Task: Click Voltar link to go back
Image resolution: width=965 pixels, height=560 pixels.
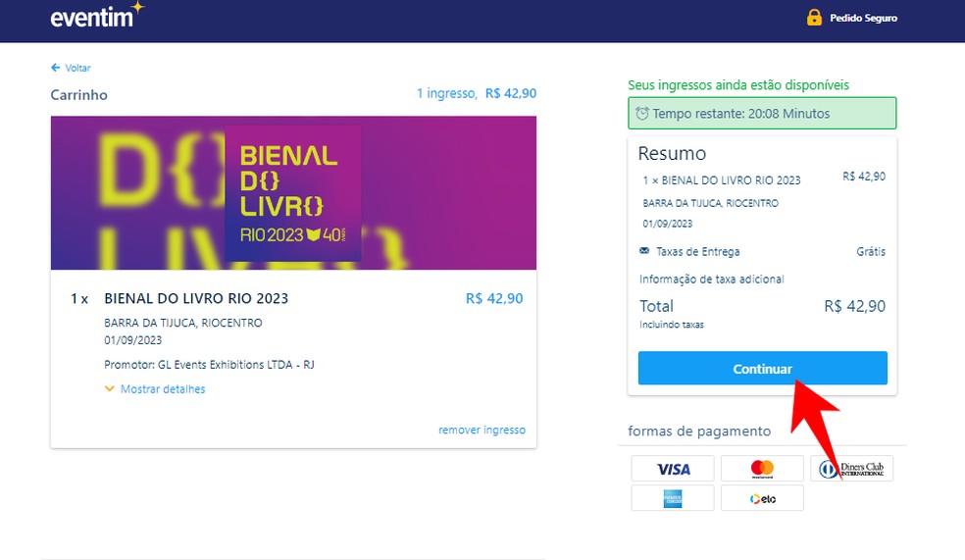Action: [77, 68]
